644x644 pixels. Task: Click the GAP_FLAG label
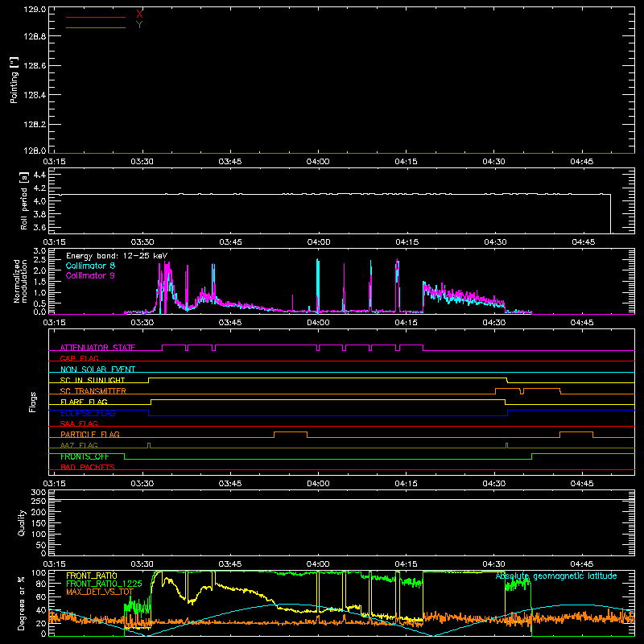pyautogui.click(x=79, y=358)
